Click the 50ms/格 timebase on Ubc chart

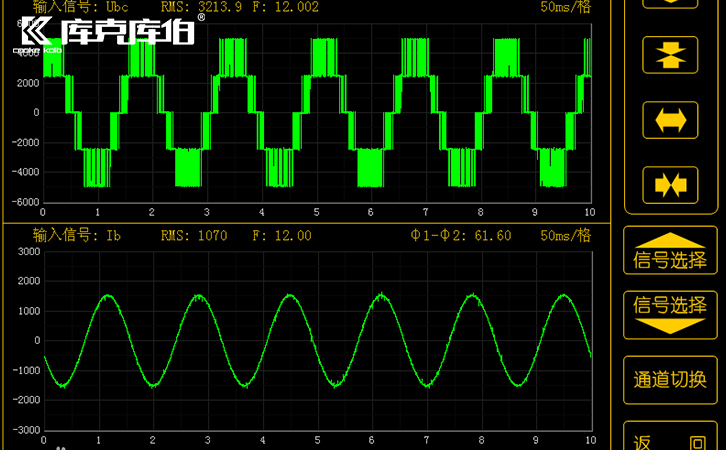pos(565,7)
